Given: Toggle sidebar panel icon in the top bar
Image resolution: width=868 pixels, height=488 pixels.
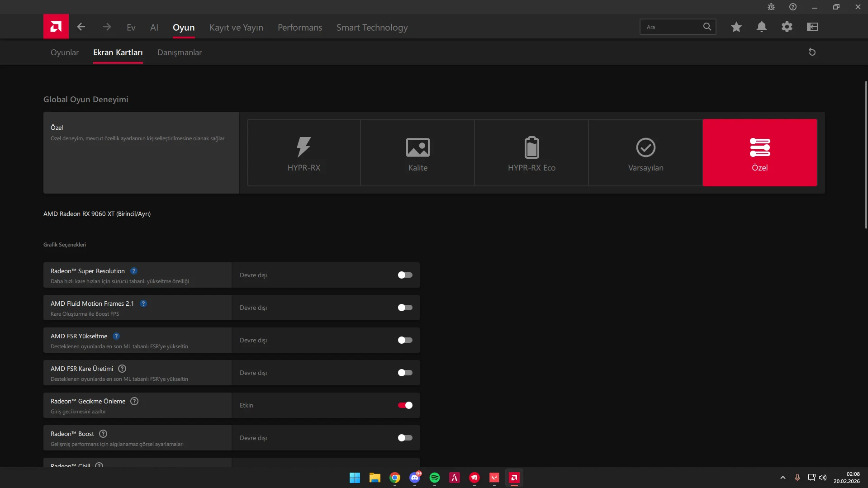Looking at the screenshot, I should pos(812,27).
